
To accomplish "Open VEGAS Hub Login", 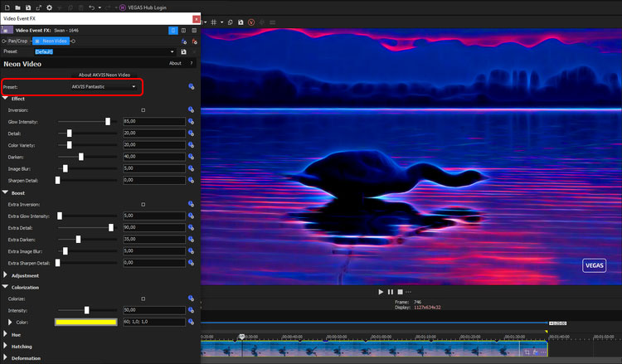I will (143, 7).
